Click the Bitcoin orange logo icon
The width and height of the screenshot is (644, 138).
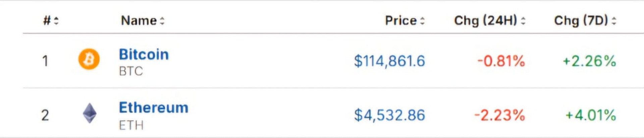click(x=89, y=59)
